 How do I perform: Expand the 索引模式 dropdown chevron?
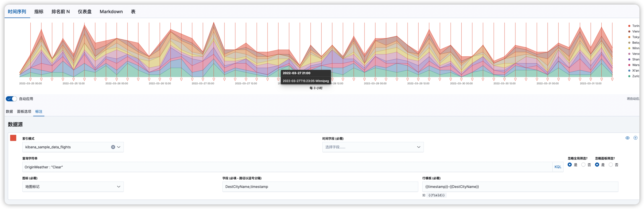tap(119, 147)
